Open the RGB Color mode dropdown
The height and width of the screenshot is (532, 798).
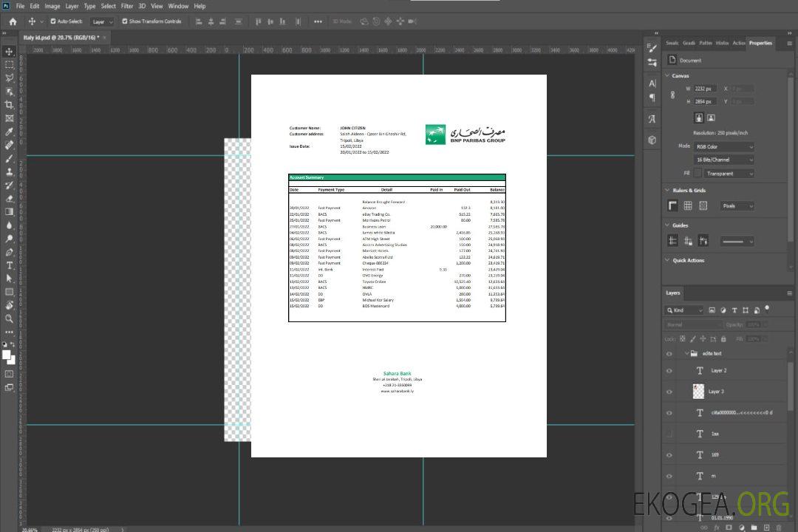point(724,146)
